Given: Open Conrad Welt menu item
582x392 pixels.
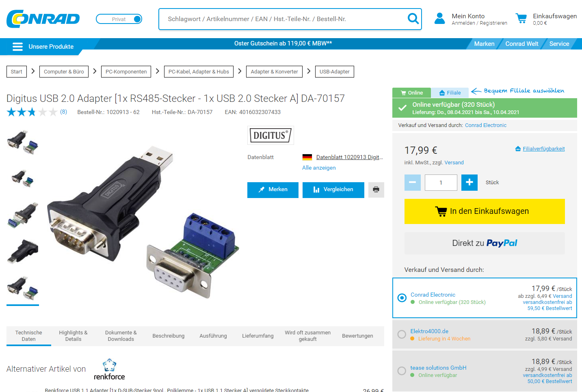Looking at the screenshot, I should 522,44.
